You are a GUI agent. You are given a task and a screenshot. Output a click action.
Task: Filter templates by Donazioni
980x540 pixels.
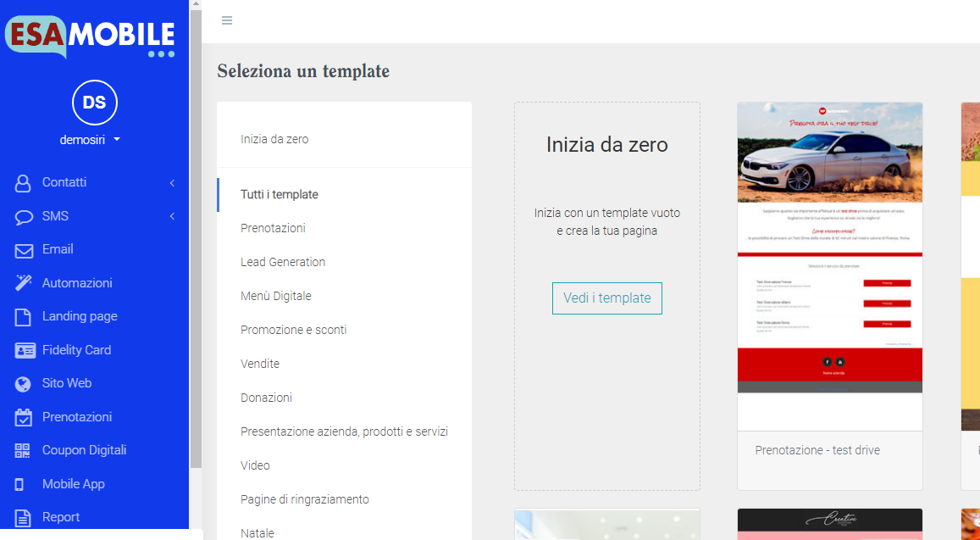pos(266,398)
